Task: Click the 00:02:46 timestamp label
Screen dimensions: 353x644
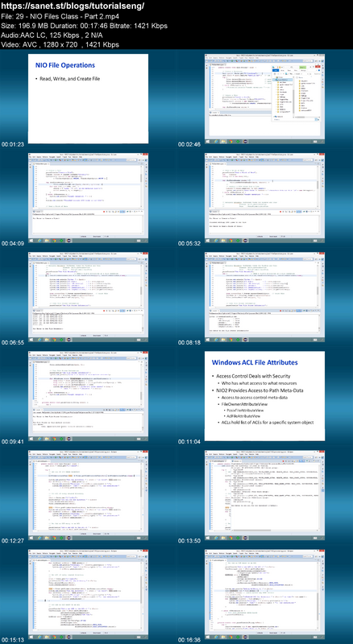Action: click(189, 145)
